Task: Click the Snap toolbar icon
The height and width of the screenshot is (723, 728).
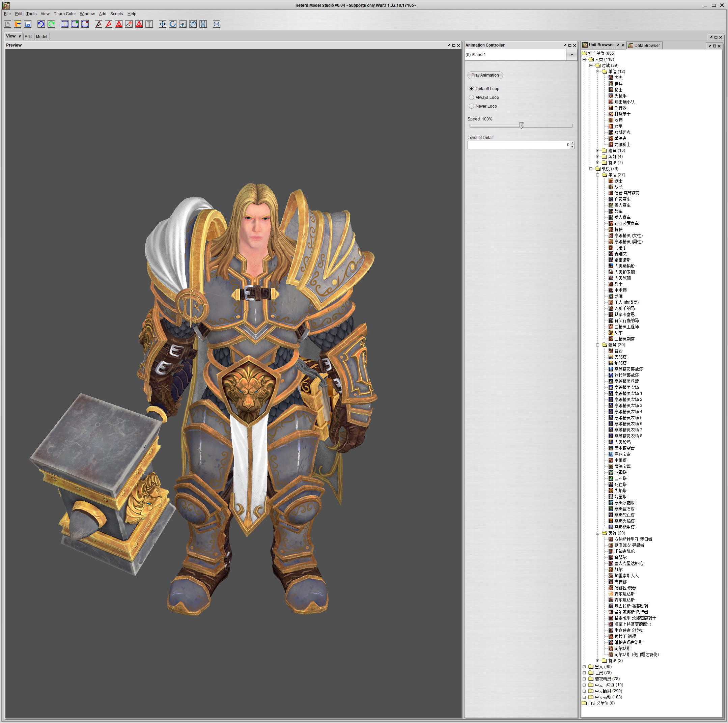Action: pos(217,24)
